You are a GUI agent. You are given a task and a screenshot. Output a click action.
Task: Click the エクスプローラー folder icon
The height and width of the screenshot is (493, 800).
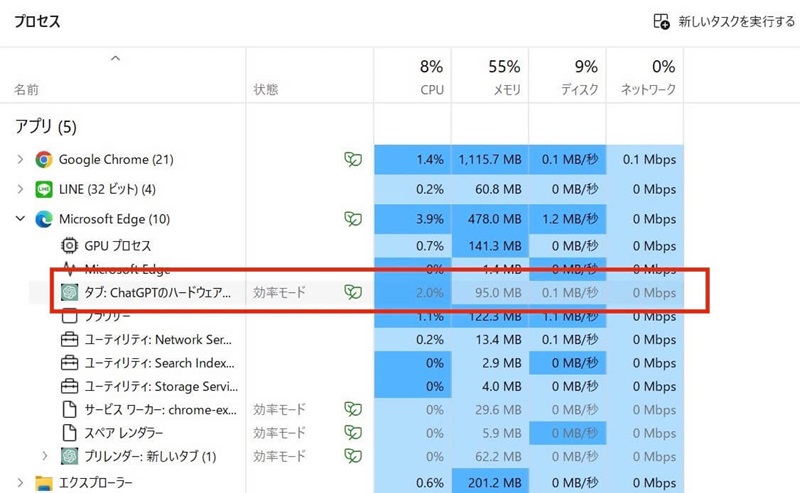point(44,483)
